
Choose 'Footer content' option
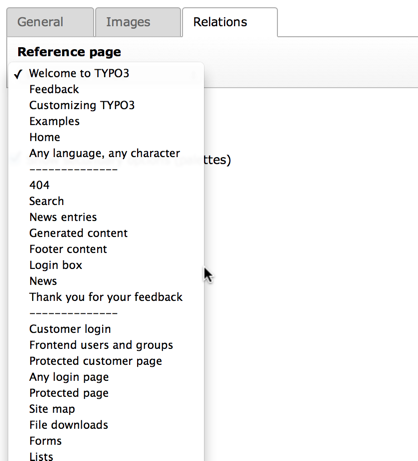pos(106,249)
